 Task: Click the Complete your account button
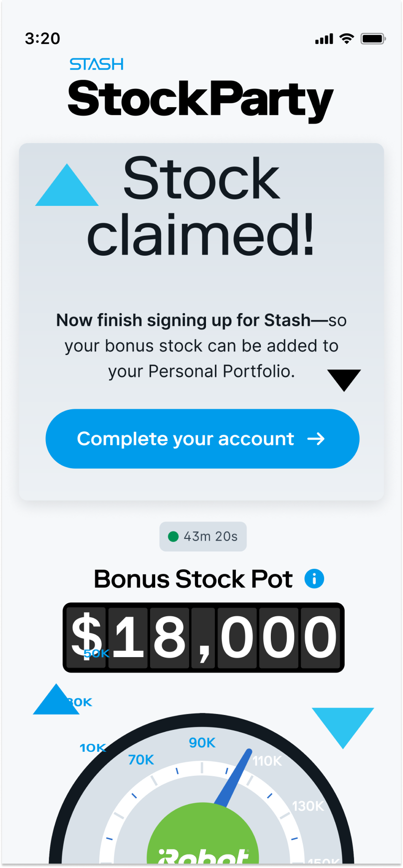[202, 439]
